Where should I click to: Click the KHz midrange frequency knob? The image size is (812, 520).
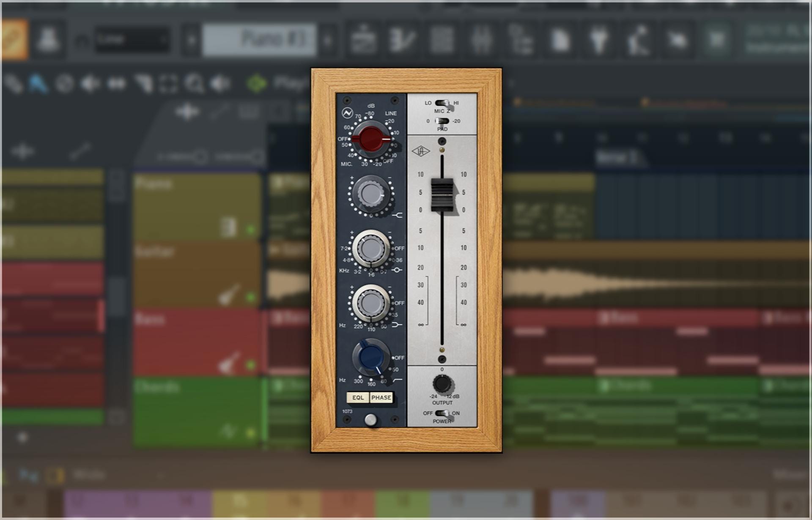[x=371, y=249]
